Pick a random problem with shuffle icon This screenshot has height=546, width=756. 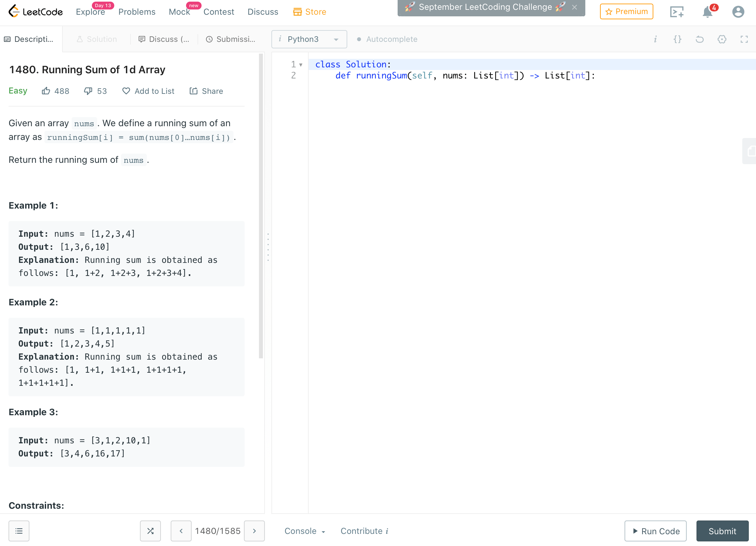[150, 531]
